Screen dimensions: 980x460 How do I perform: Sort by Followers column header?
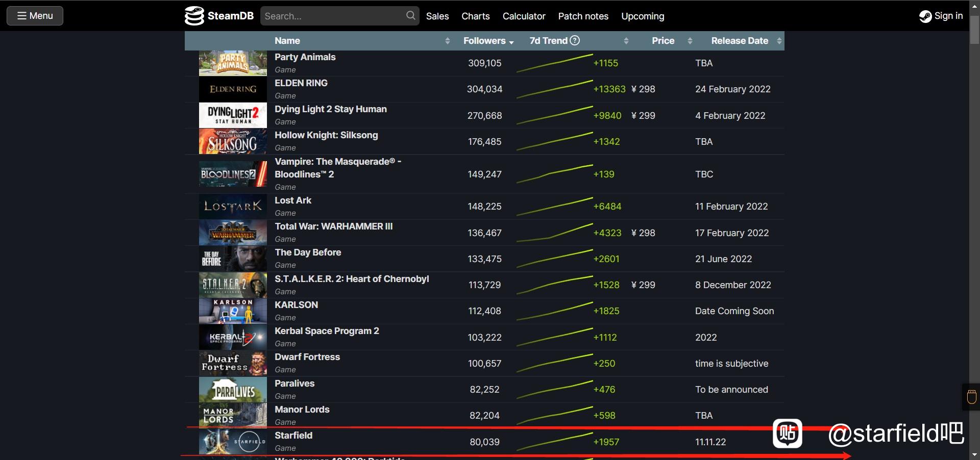[488, 41]
